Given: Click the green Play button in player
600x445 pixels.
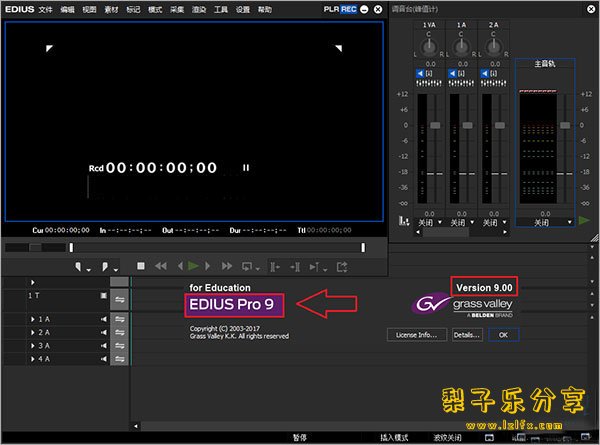Looking at the screenshot, I should tap(193, 266).
